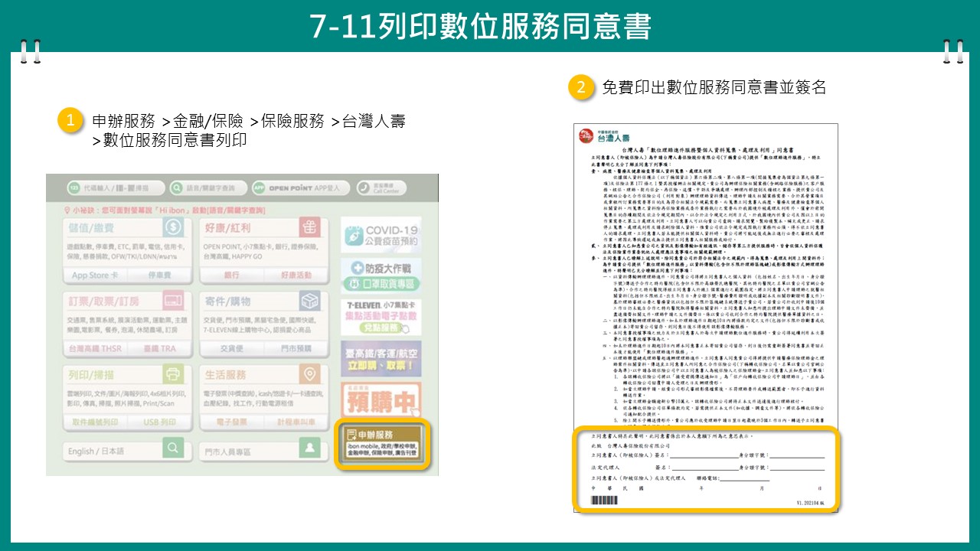Tap the 門市預購 button
Screen dimensions: 980x551
[296, 348]
